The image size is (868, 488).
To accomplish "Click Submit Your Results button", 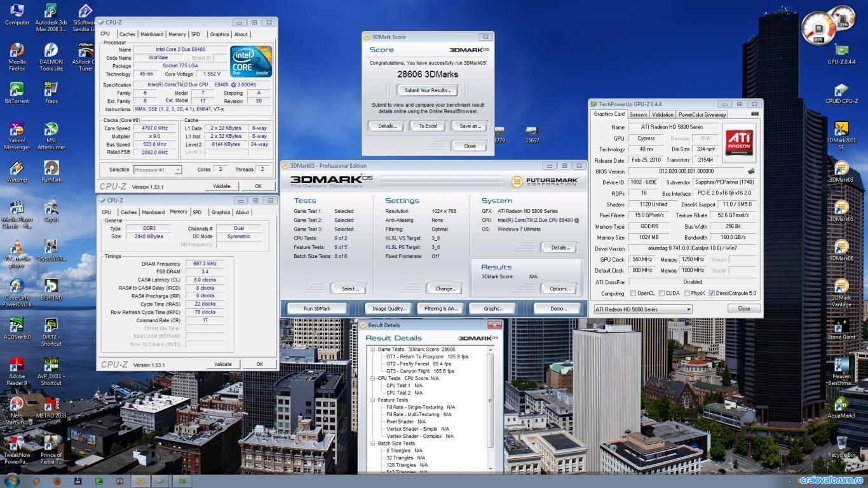I will 428,90.
